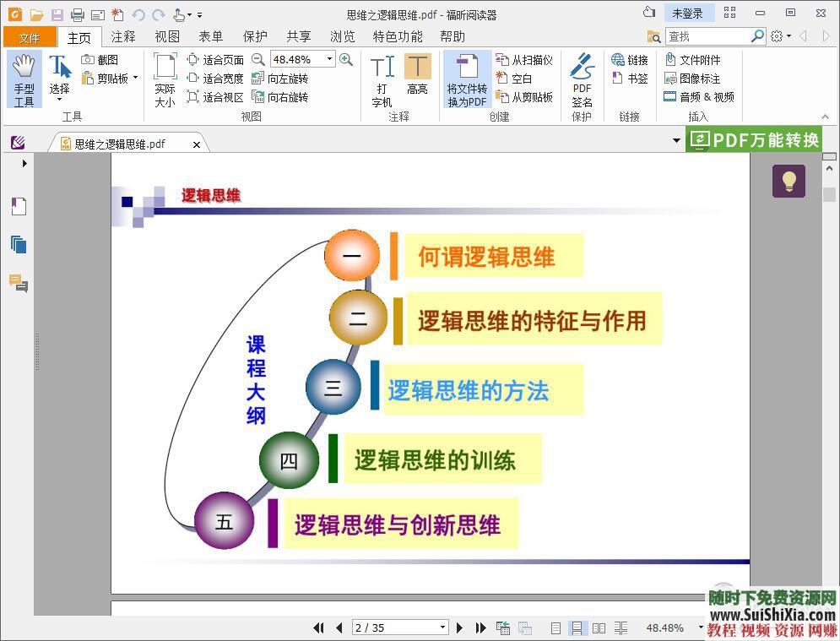The width and height of the screenshot is (840, 641).
Task: Click the 未登录 sign-in button
Action: pyautogui.click(x=687, y=14)
